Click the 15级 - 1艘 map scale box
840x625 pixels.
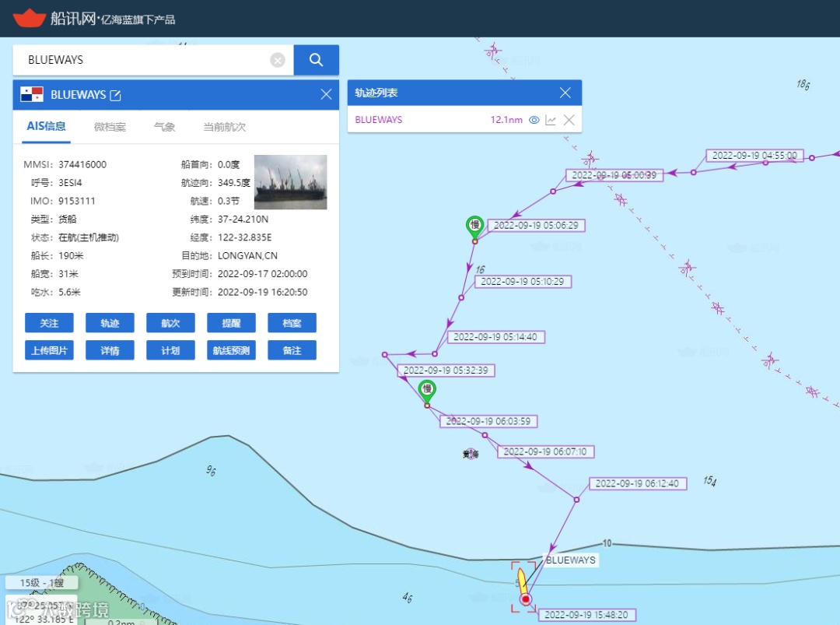pyautogui.click(x=42, y=583)
